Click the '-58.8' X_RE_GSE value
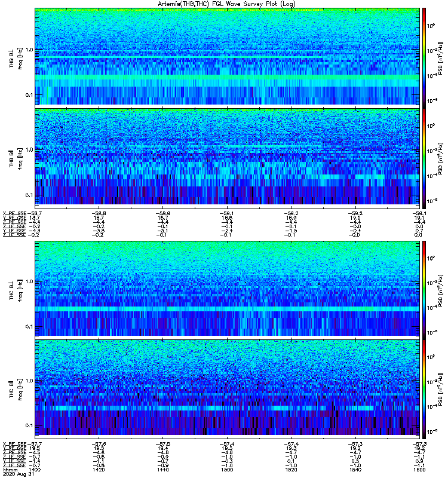The height and width of the screenshot is (478, 448). point(99,213)
